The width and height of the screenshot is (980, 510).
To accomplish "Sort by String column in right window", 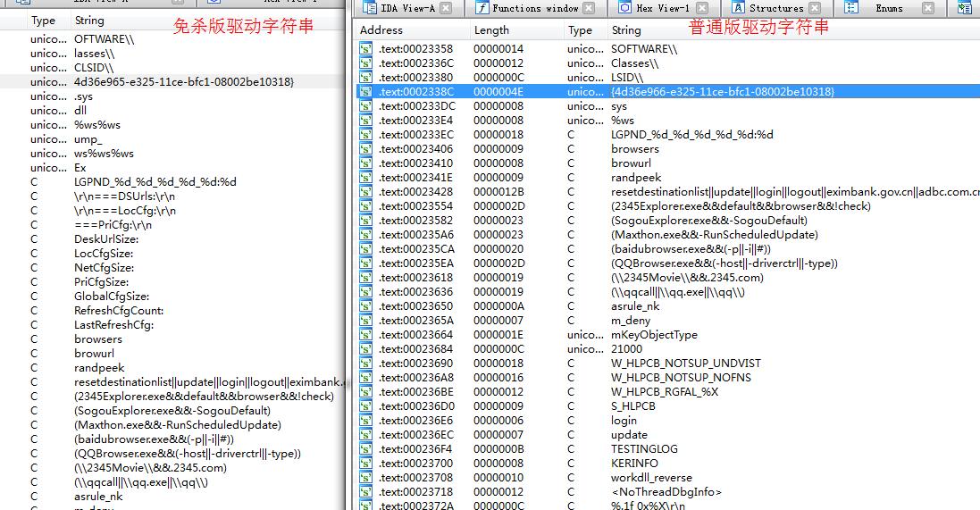I will pyautogui.click(x=626, y=30).
